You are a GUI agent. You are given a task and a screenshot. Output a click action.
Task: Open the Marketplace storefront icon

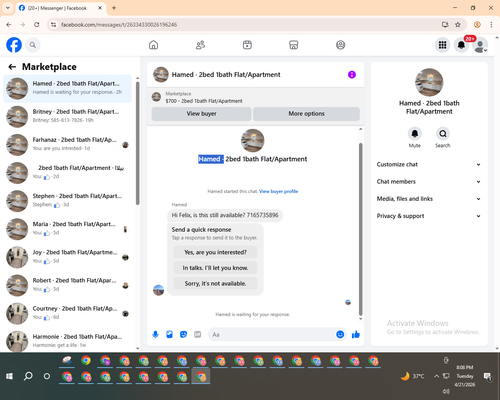[x=294, y=45]
